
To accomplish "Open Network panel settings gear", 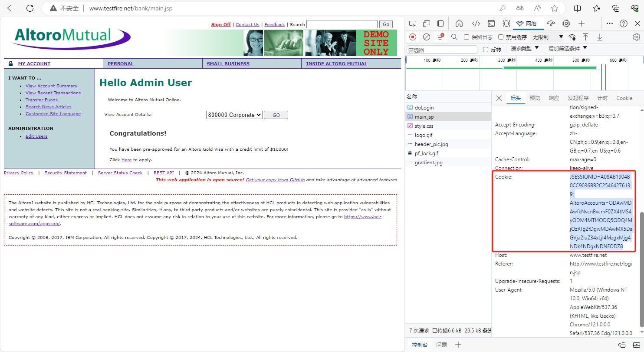I will click(637, 37).
